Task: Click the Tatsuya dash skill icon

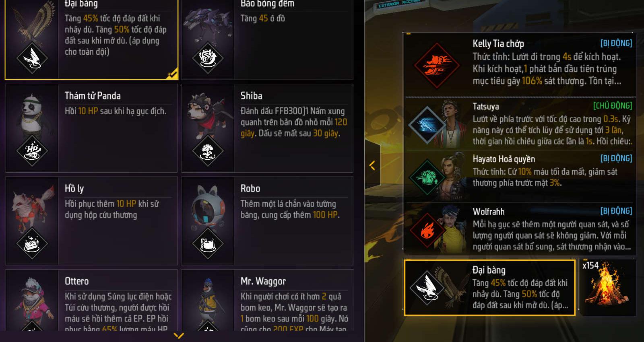Action: [427, 124]
